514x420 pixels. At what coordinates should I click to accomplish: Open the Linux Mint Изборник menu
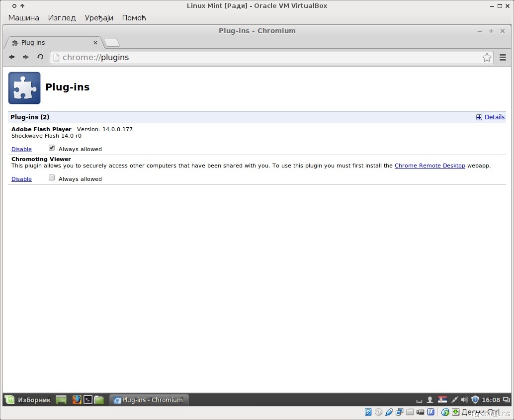(x=28, y=400)
